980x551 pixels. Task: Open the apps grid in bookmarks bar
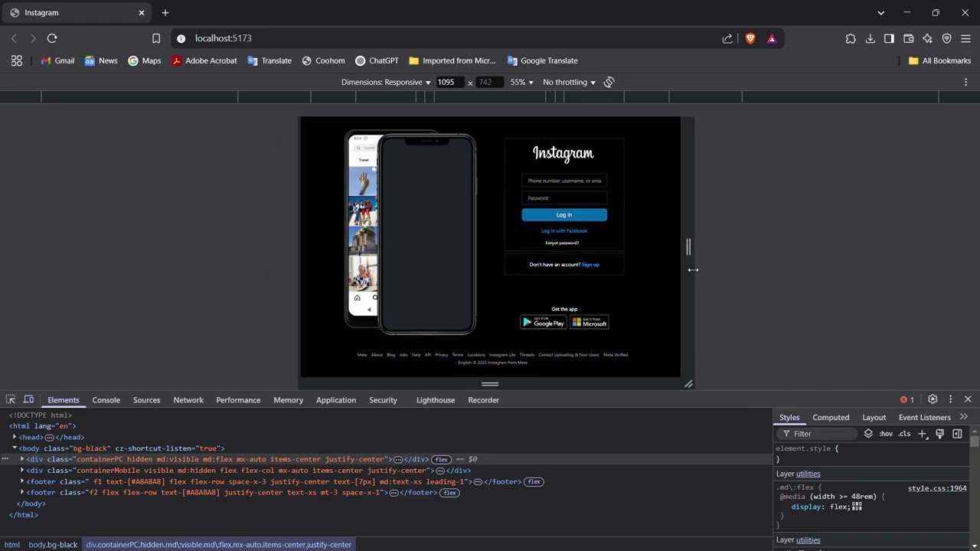tap(17, 60)
